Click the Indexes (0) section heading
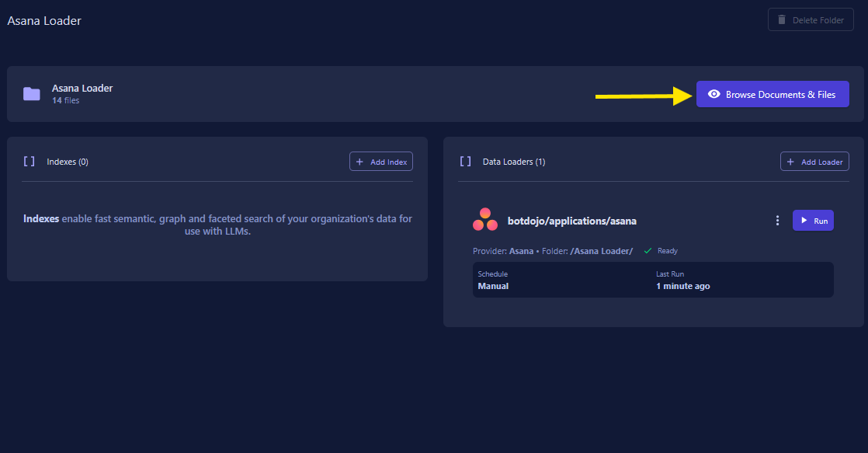Screen dimensions: 868x453 (68, 162)
